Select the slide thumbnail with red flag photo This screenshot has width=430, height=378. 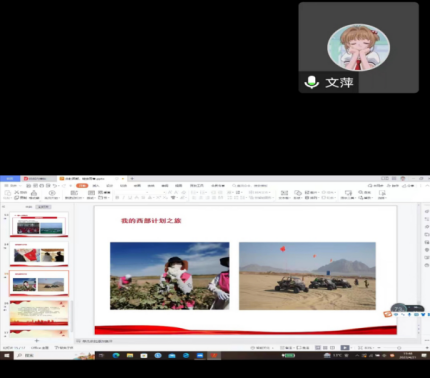pos(39,254)
